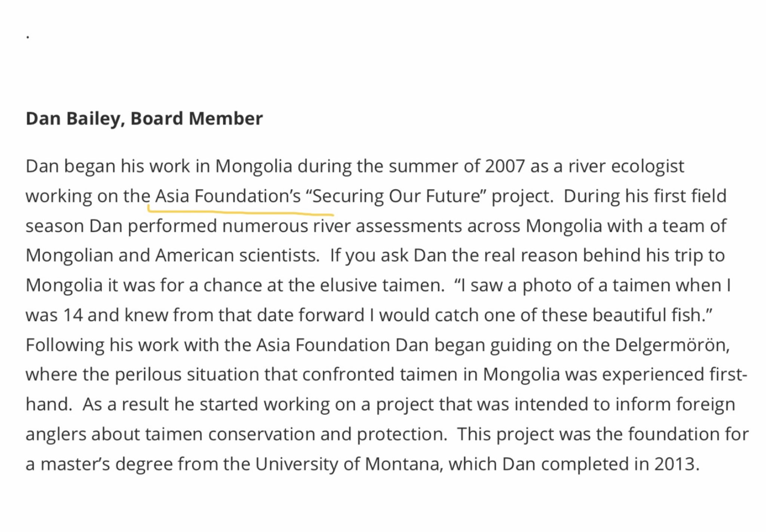Click the yellow underline annotation stroke
The height and width of the screenshot is (532, 766).
pos(240,212)
